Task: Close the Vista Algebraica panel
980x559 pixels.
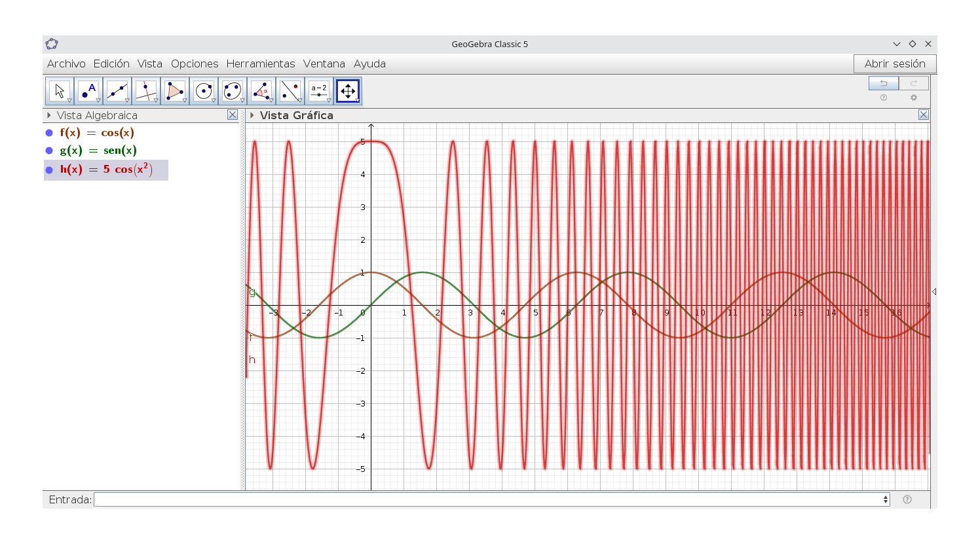Action: click(x=233, y=115)
